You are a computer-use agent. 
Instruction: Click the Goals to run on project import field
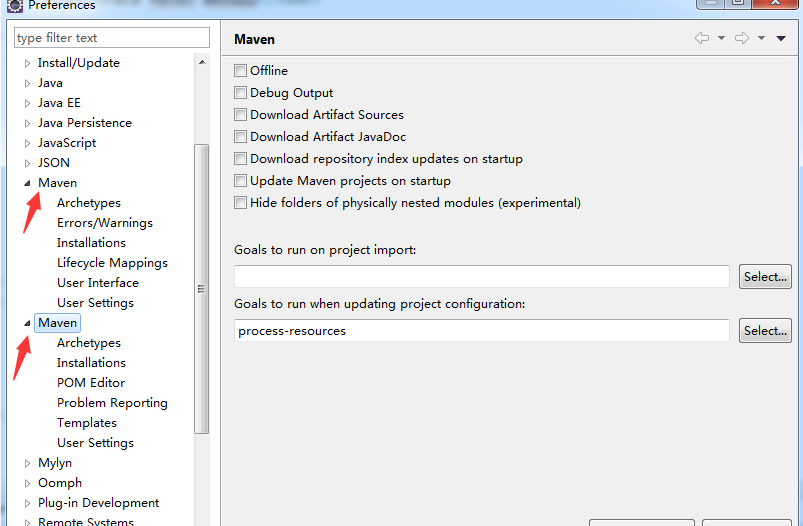pos(482,277)
